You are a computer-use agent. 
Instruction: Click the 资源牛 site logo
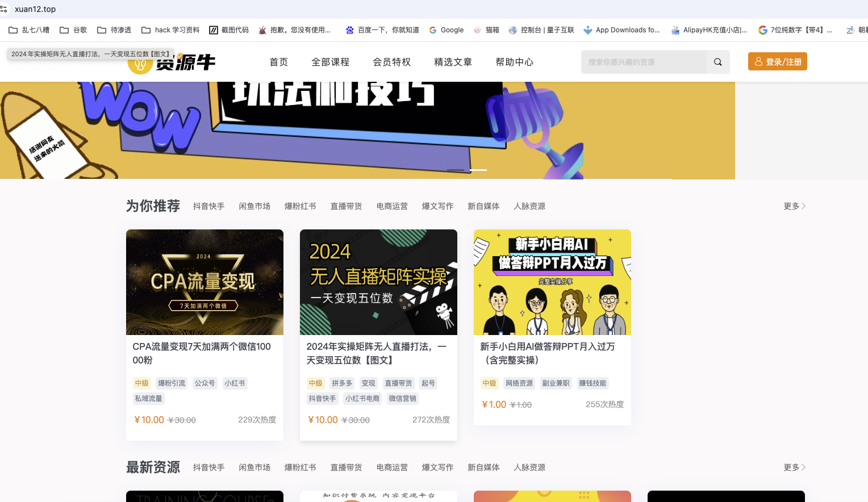pyautogui.click(x=172, y=62)
